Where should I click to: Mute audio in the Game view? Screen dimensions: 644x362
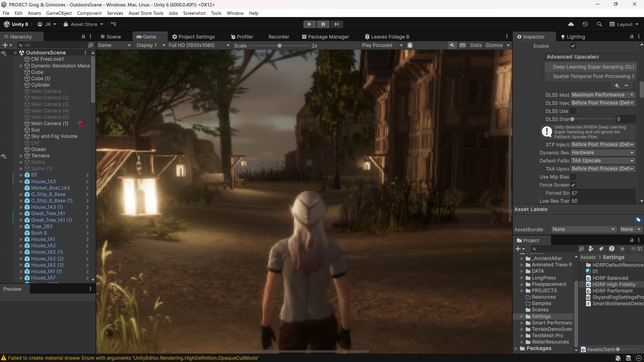pos(452,45)
